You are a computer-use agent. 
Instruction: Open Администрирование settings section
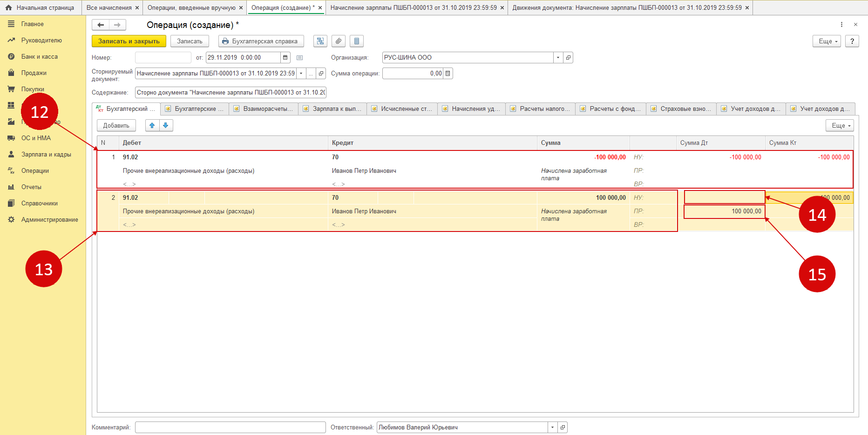tap(49, 219)
